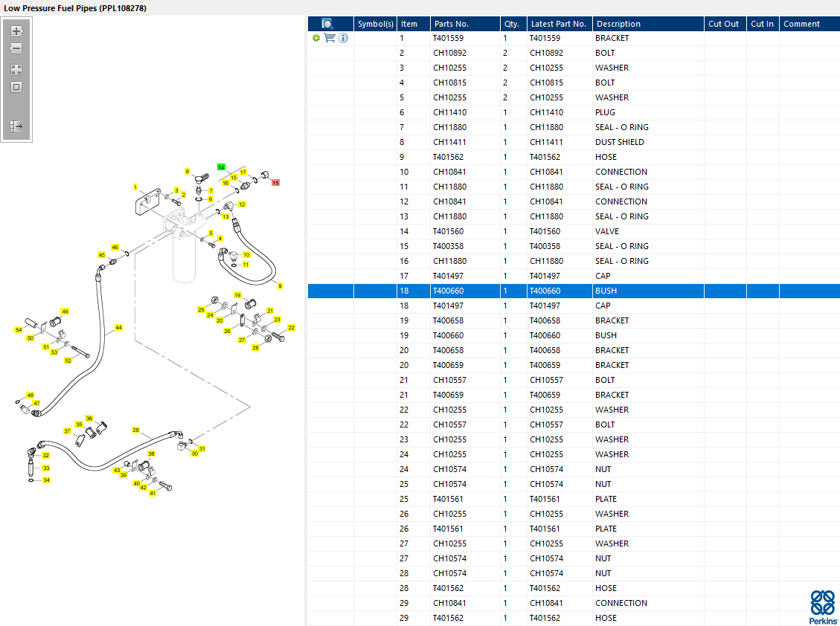This screenshot has height=626, width=840.
Task: Select the PLUG description in item 6 row
Action: pyautogui.click(x=606, y=112)
